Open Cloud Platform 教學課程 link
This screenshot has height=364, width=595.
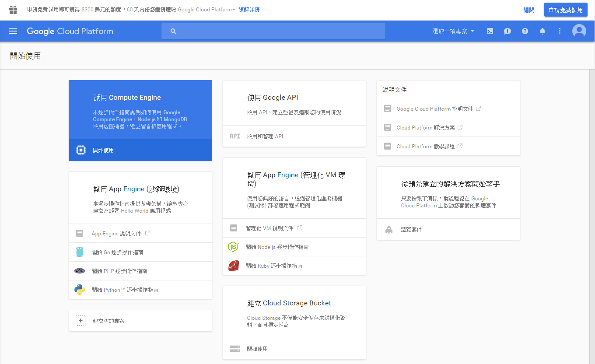click(426, 146)
